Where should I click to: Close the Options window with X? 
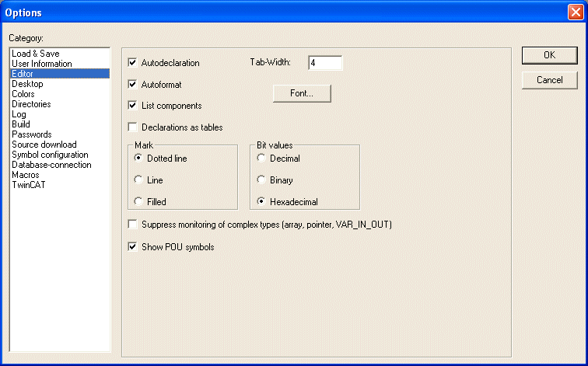point(576,12)
